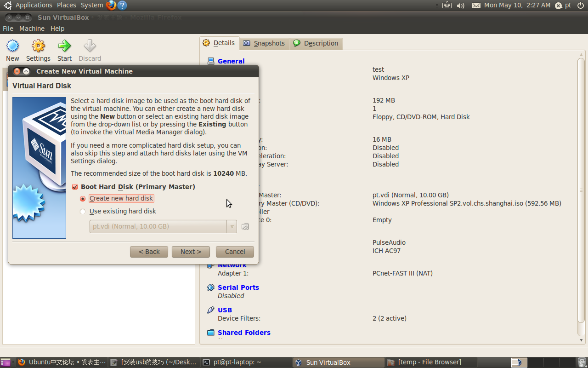Open the volume control icon

(x=461, y=5)
